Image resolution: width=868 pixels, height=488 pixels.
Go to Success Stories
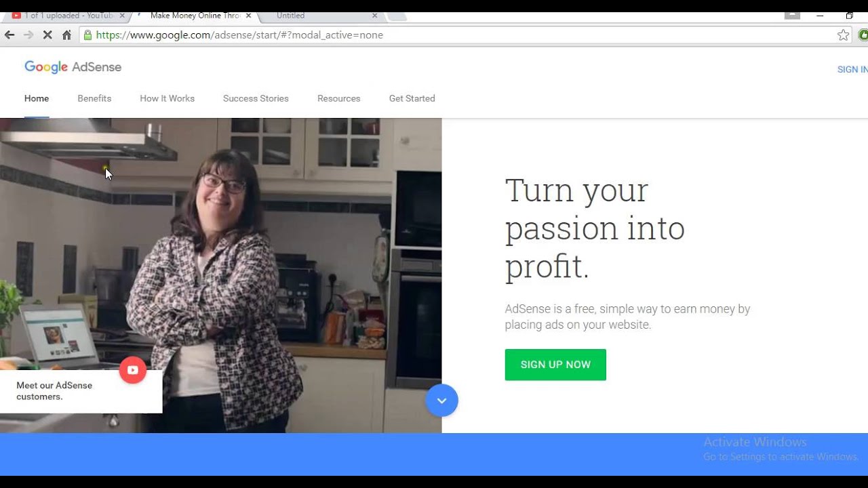[256, 98]
